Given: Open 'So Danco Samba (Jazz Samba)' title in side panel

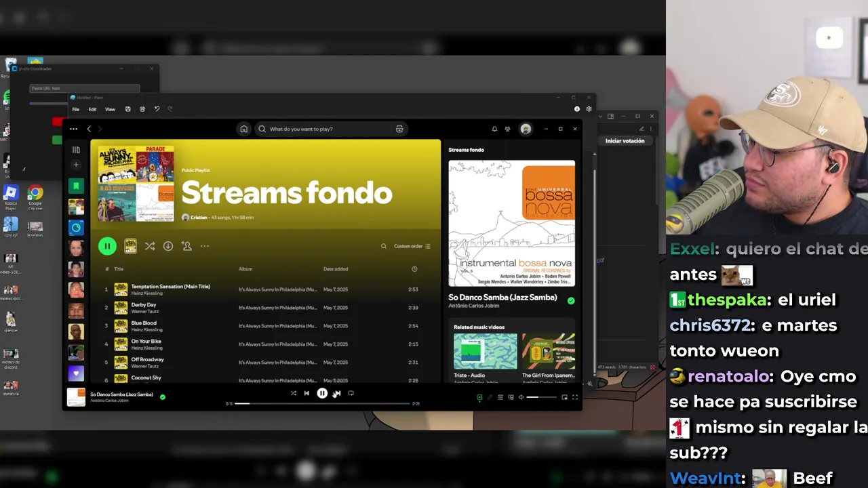Looking at the screenshot, I should [x=502, y=297].
